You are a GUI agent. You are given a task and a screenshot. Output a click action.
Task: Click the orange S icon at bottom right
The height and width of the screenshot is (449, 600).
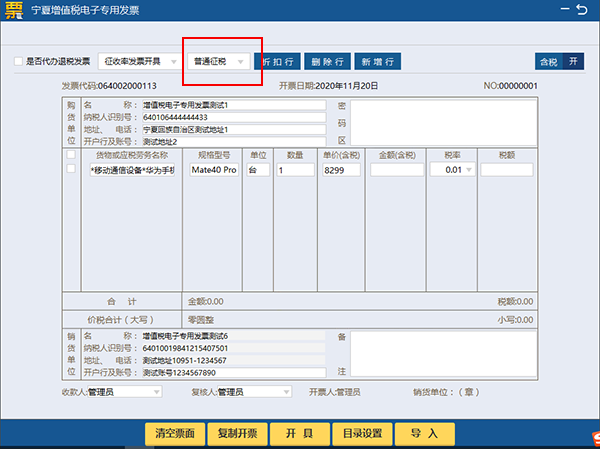click(x=595, y=439)
